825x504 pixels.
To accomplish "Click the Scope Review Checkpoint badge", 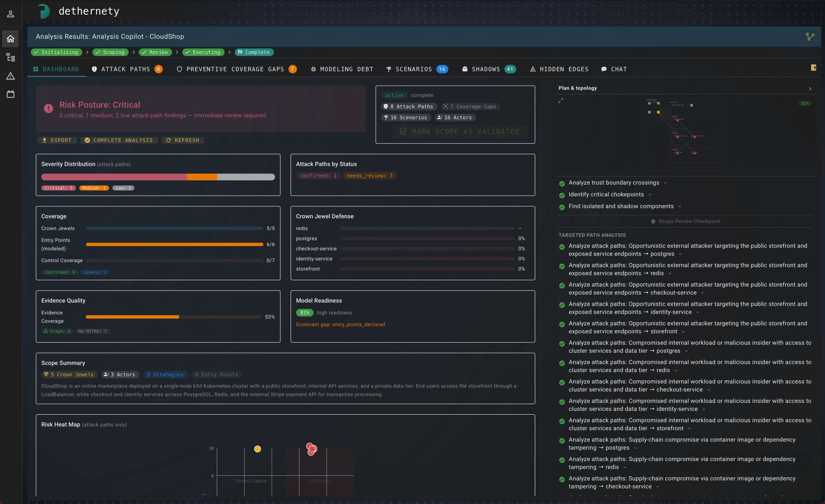I will pos(685,221).
